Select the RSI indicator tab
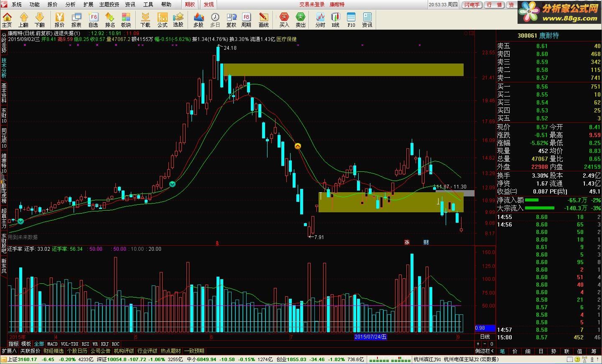 85,344
